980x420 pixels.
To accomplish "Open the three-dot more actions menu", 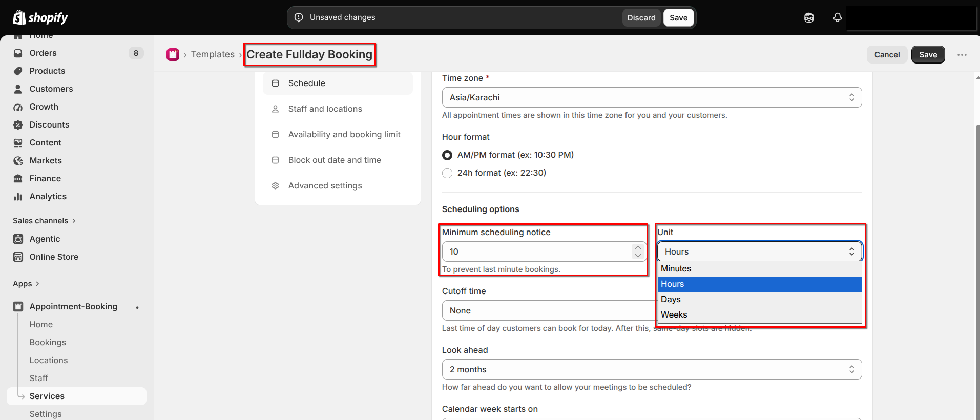I will [x=962, y=55].
